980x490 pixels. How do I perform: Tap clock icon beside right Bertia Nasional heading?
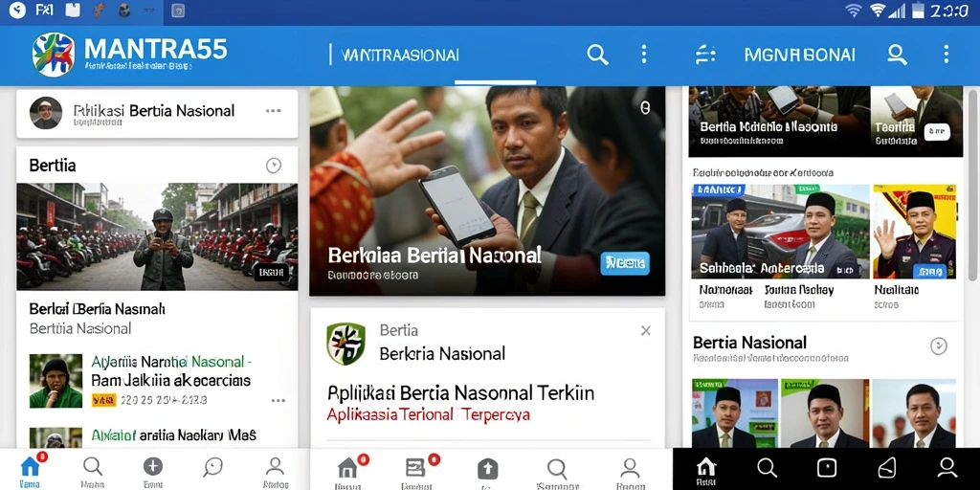click(939, 345)
